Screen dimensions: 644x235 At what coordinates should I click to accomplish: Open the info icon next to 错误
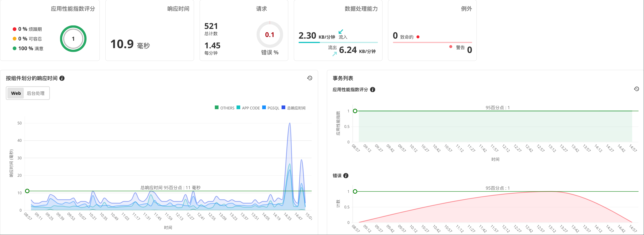click(346, 175)
